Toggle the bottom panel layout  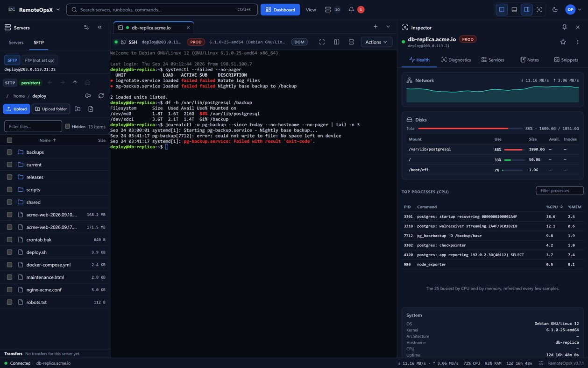click(514, 9)
